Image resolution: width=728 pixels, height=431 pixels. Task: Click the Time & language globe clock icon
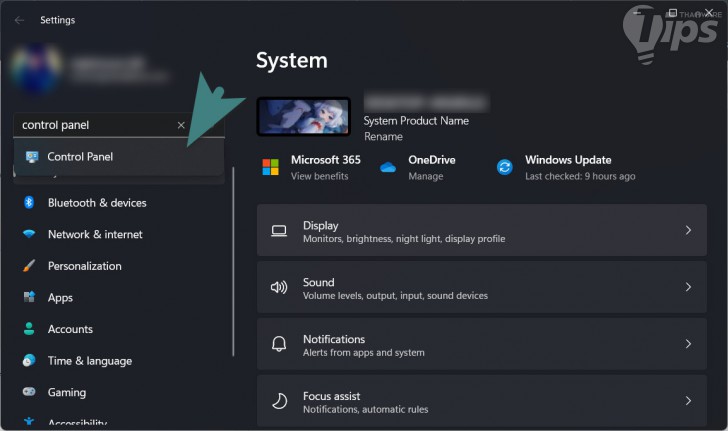(29, 360)
